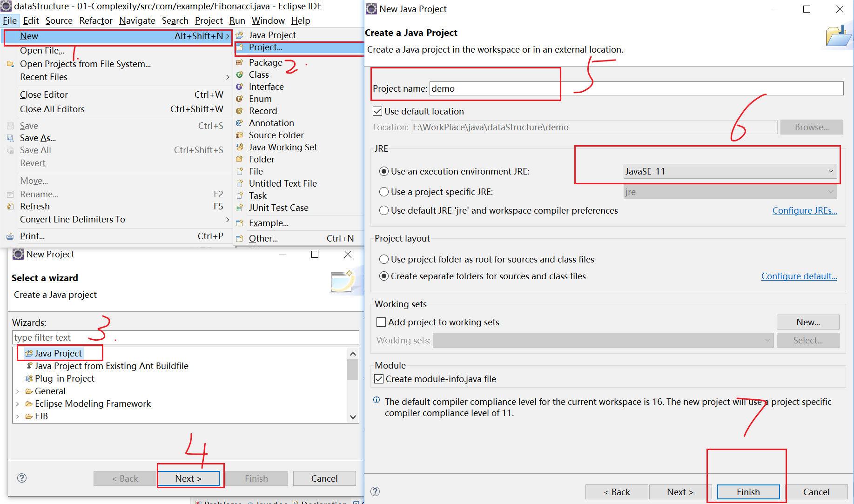This screenshot has height=504, width=854.
Task: Click the Save As icon in File menu
Action: [10, 138]
